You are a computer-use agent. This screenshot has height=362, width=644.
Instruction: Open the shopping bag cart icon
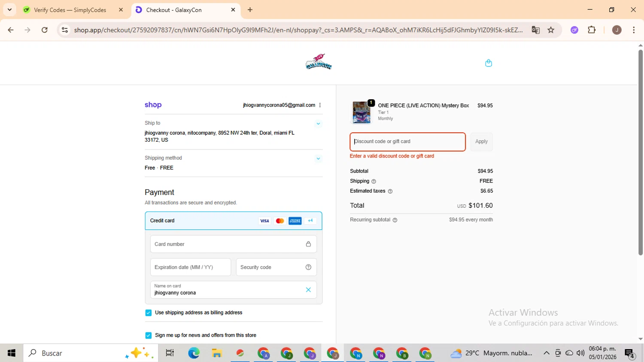(x=488, y=63)
